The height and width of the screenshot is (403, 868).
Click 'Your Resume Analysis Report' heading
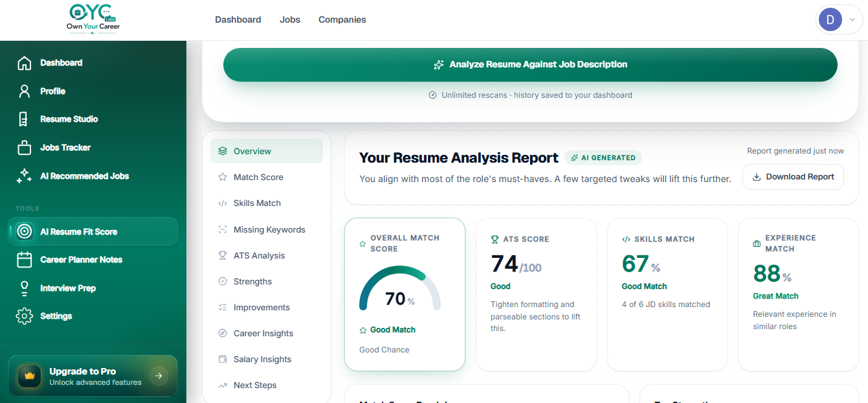(459, 158)
